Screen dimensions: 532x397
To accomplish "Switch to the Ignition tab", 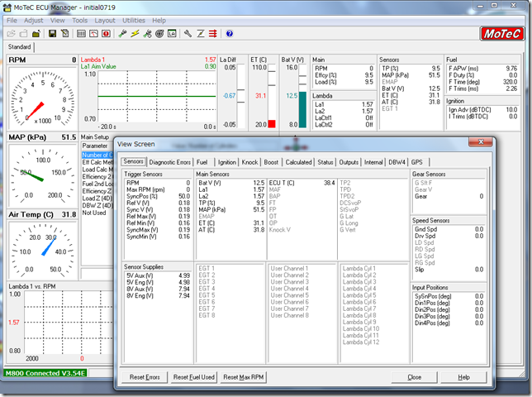I will (227, 162).
